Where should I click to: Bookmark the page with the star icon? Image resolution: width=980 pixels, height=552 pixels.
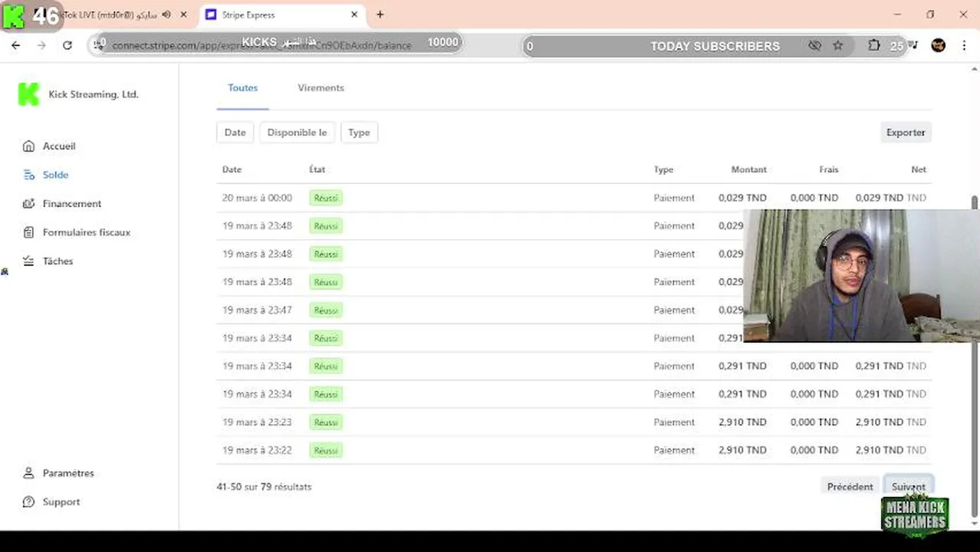(x=838, y=45)
